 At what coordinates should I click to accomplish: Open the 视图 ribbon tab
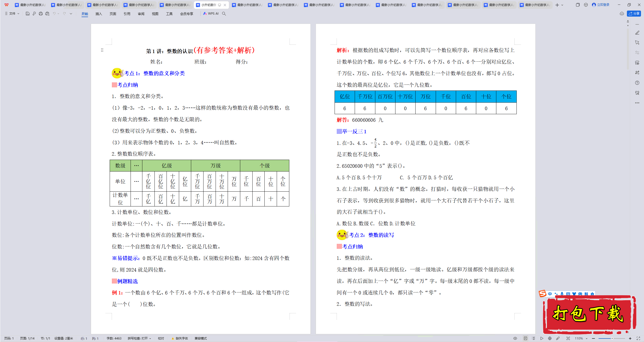click(155, 14)
